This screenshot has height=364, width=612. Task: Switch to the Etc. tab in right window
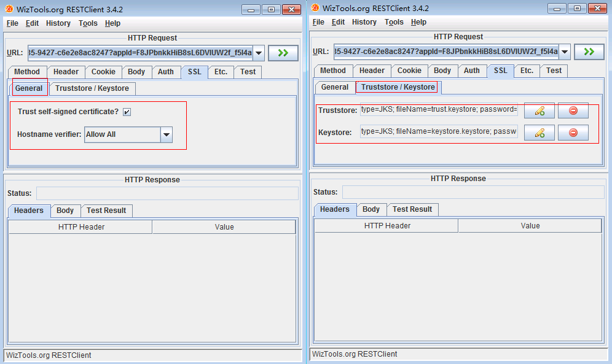(527, 71)
